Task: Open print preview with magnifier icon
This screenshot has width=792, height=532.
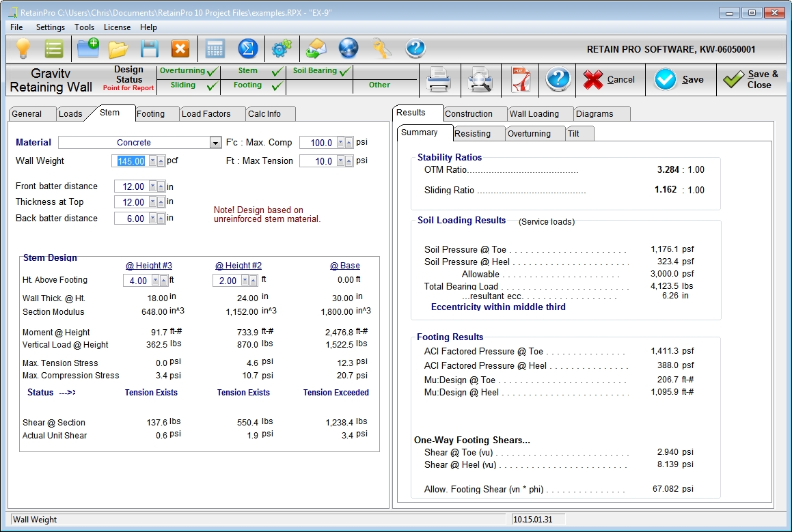Action: (480, 80)
